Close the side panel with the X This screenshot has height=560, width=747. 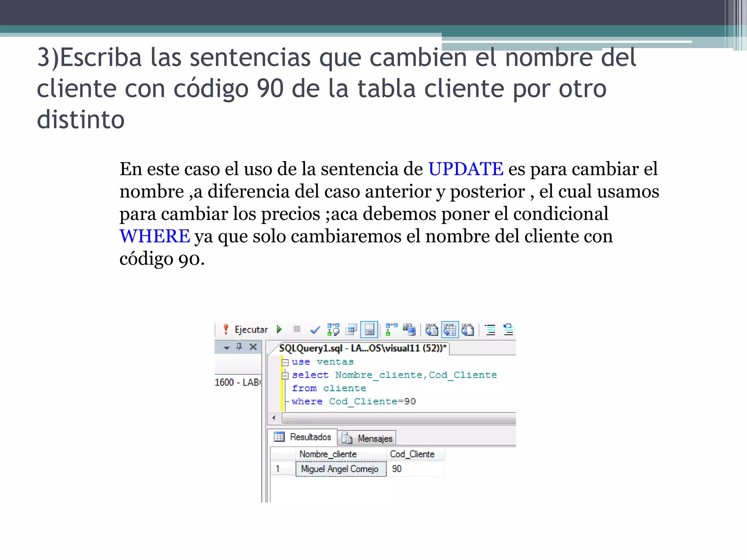point(253,347)
